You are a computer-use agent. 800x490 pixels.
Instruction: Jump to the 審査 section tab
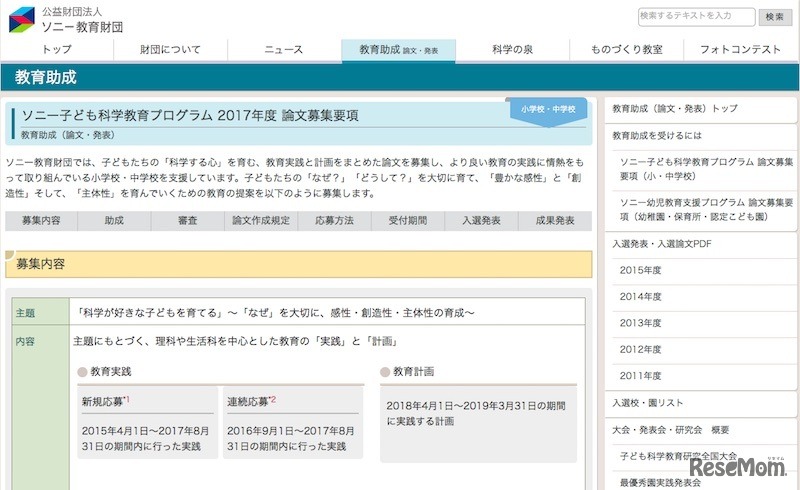point(188,220)
